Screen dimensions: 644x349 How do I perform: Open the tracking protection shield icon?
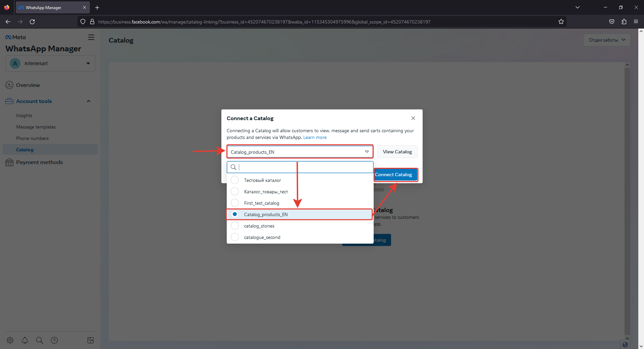coord(83,21)
